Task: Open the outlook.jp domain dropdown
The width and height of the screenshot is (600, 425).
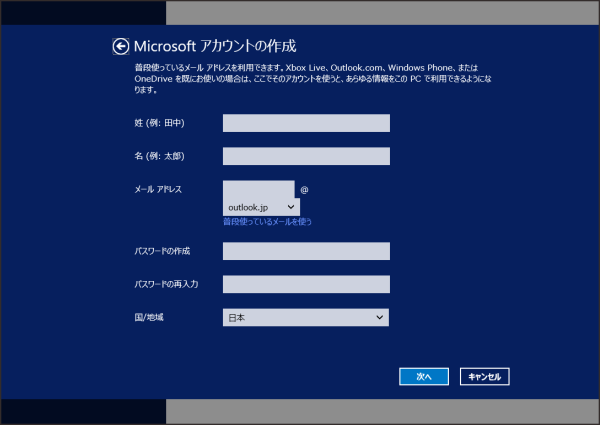Action: pos(261,207)
